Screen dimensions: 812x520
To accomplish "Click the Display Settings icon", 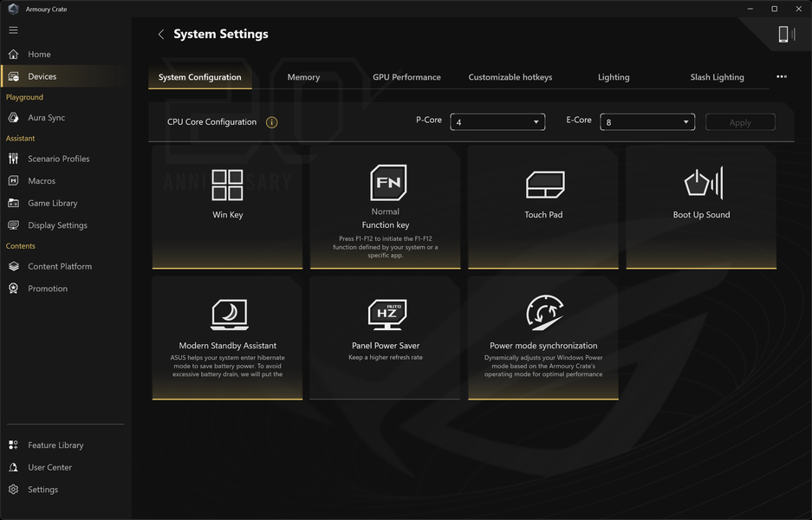I will [x=14, y=225].
